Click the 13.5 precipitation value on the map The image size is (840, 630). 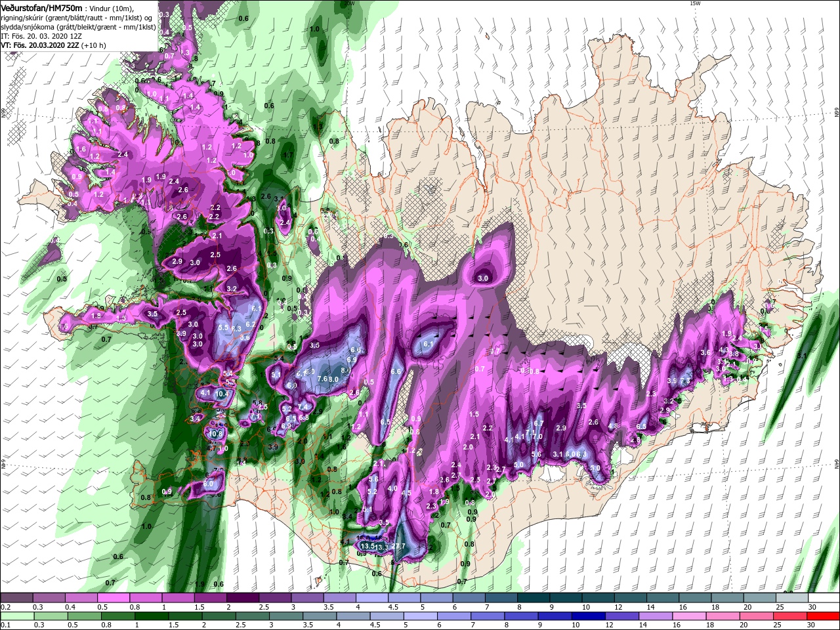(x=368, y=546)
